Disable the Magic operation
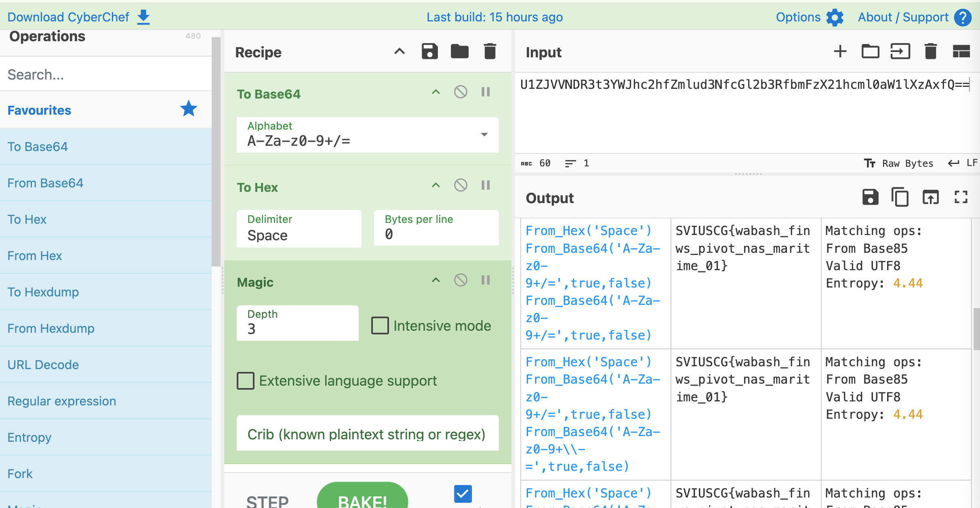 click(x=461, y=280)
